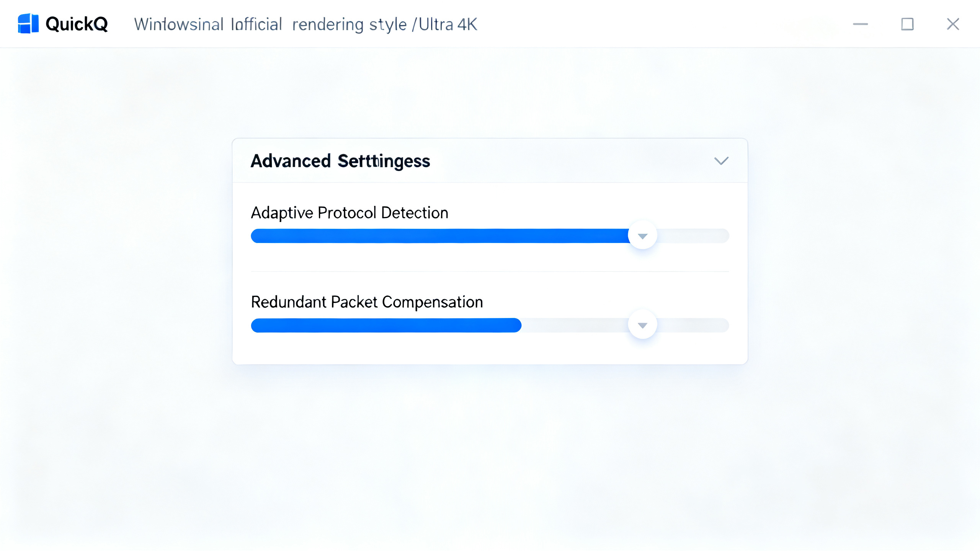Click the QuickQ app name text

tap(77, 24)
